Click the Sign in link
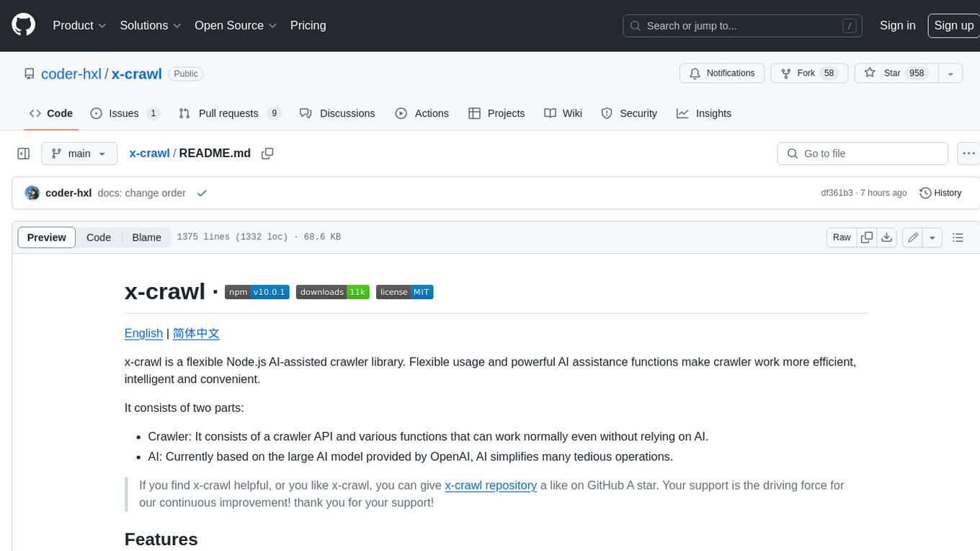Screen dimensions: 980x551 897,25
